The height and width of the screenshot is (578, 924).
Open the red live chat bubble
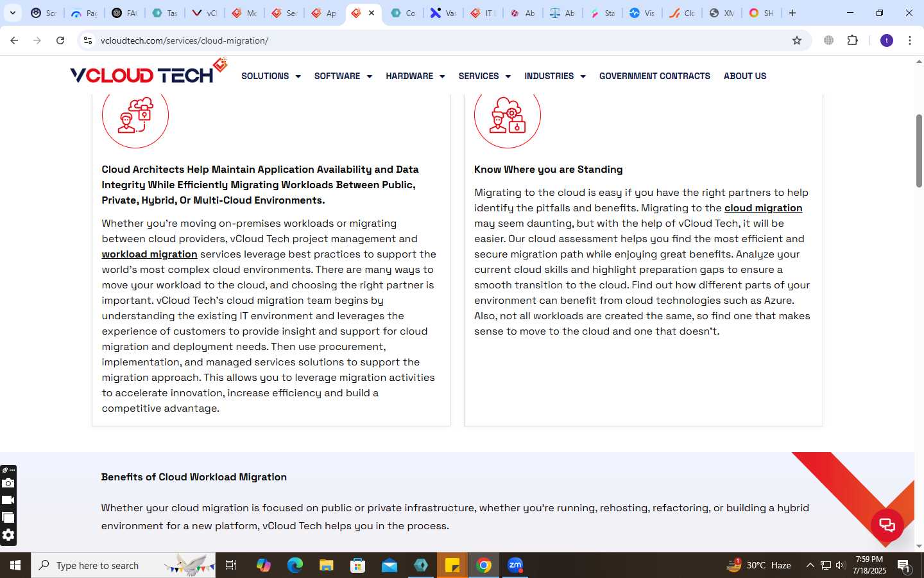click(x=887, y=525)
